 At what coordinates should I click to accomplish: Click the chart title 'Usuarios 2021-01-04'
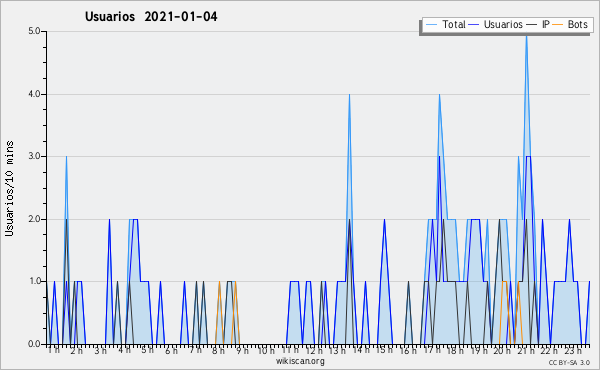click(151, 17)
